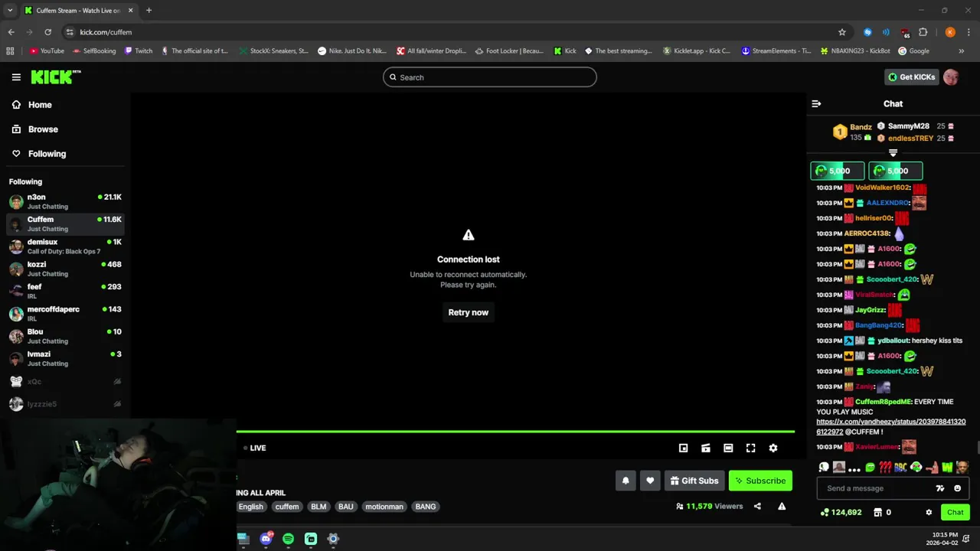Click the translate icon in the message box
This screenshot has width=980, height=551.
click(x=940, y=488)
